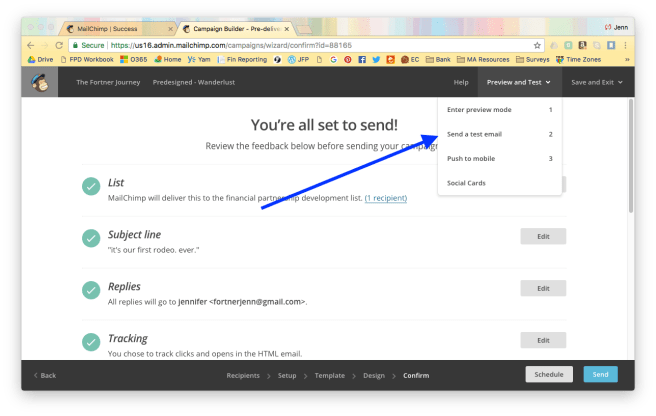Click the 1 recipient link
The image size is (656, 416).
[386, 198]
